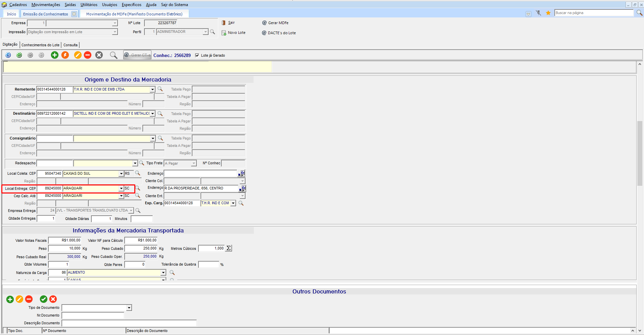Open tab list dropdown chevron button

point(528,14)
